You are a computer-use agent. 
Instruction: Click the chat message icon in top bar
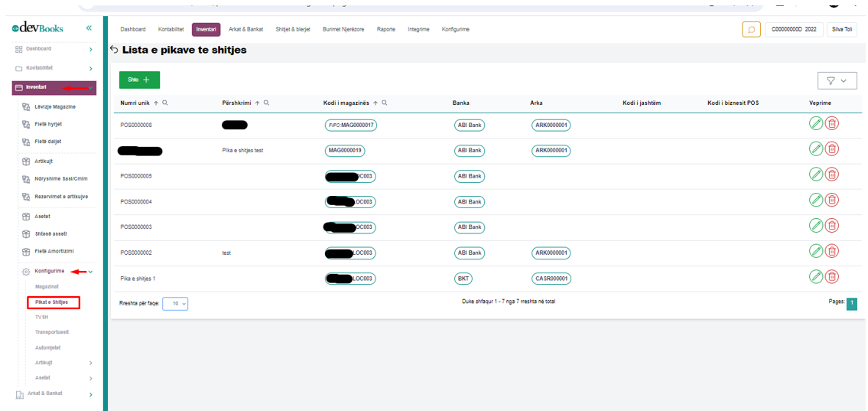(751, 29)
